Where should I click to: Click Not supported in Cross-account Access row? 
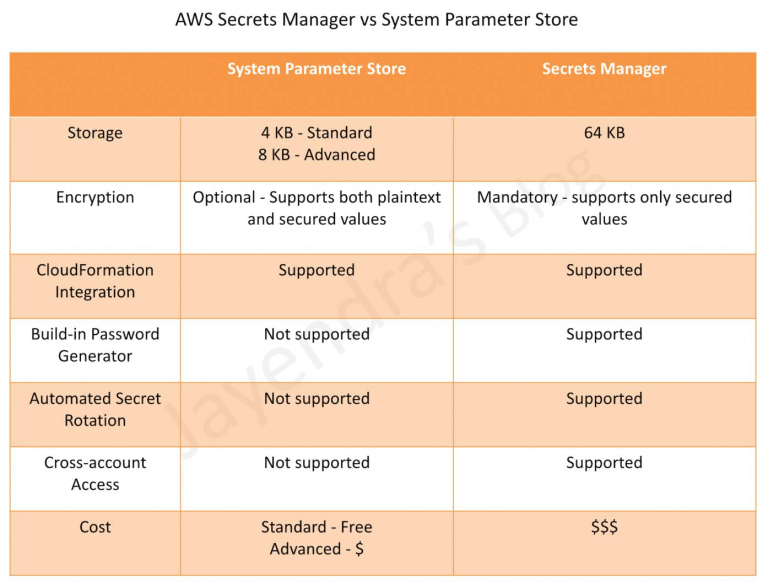coord(316,463)
